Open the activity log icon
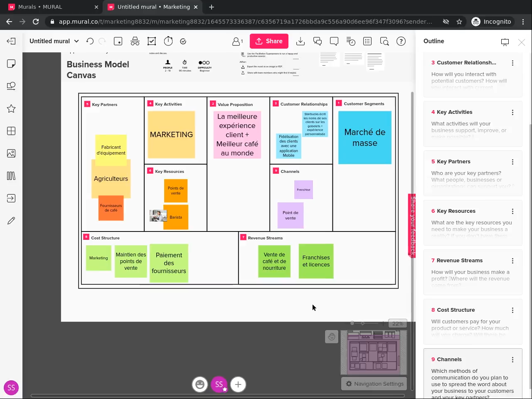Screen dimensions: 532x399 [x=351, y=41]
